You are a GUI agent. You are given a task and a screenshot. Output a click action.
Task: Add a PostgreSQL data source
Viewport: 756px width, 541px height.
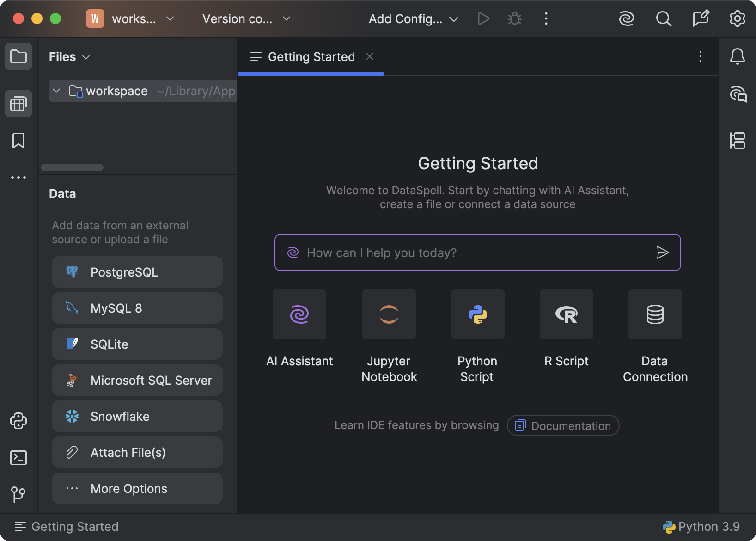[137, 272]
